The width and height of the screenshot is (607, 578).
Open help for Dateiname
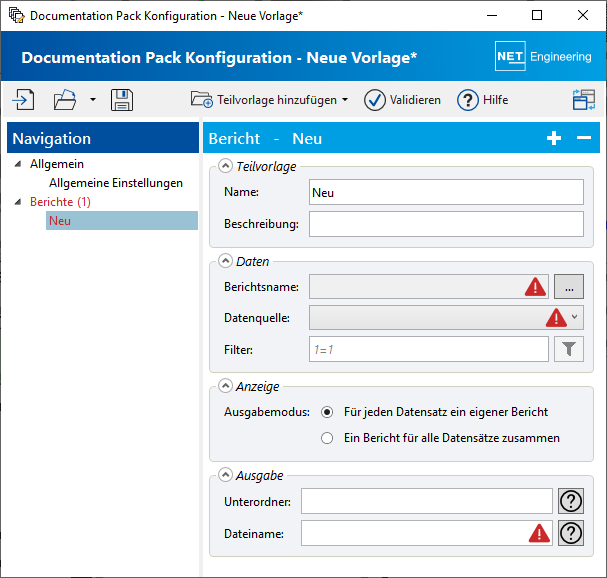coord(571,533)
